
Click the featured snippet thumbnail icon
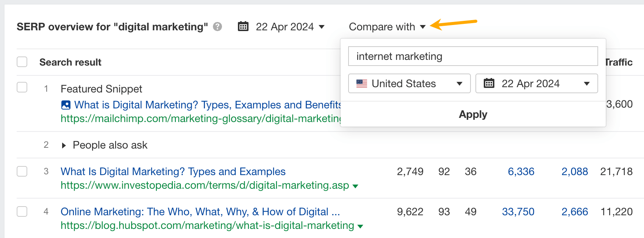click(x=66, y=105)
